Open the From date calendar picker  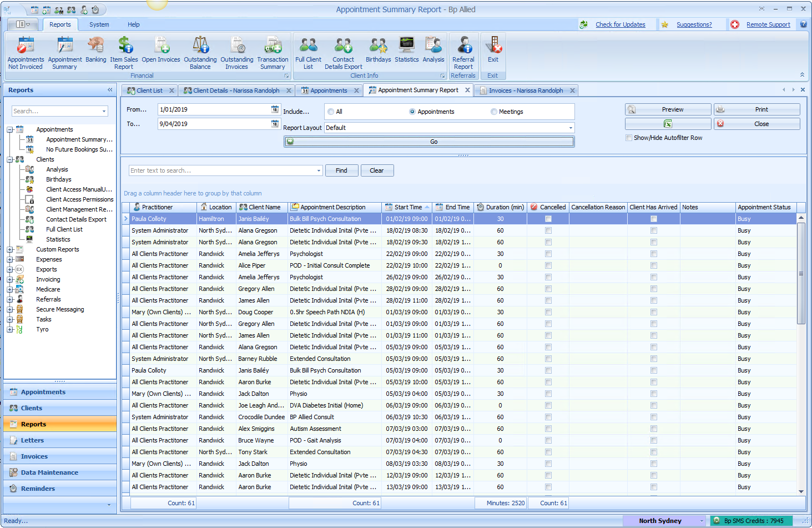tap(275, 109)
